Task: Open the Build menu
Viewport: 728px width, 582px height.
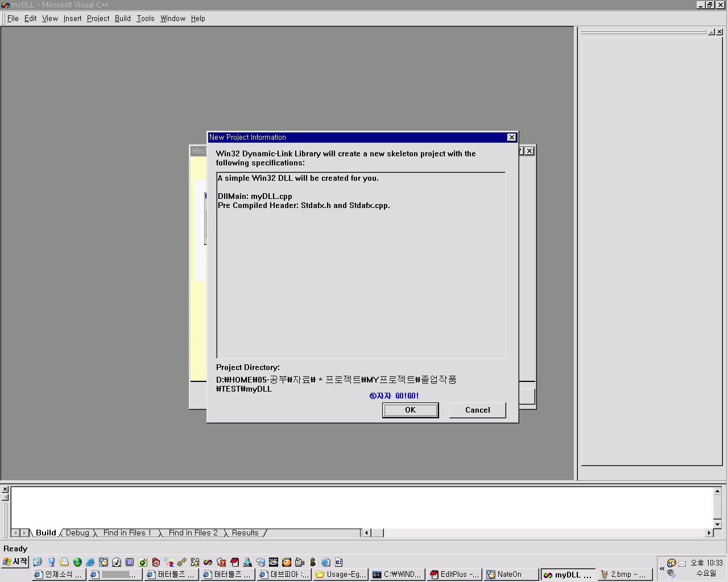Action: [x=123, y=18]
